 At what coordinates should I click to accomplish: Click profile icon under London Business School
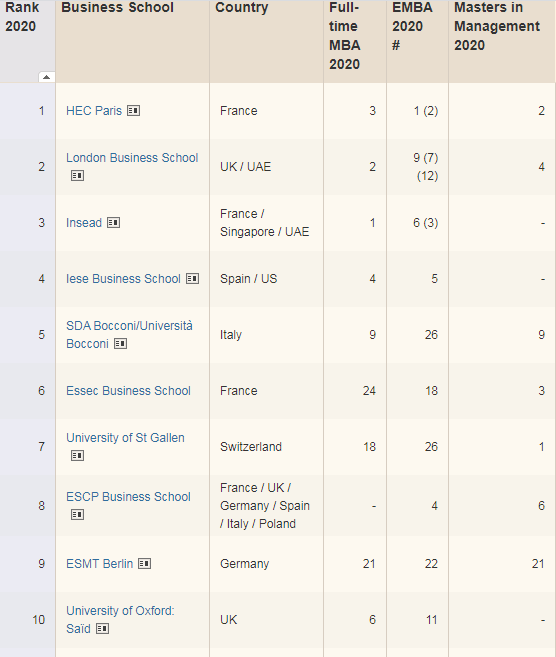coord(78,176)
